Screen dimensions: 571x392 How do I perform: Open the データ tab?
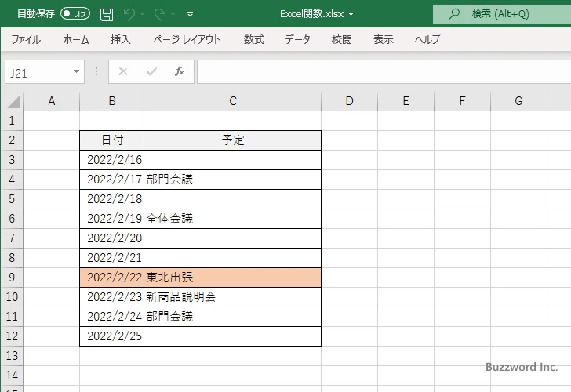(297, 39)
